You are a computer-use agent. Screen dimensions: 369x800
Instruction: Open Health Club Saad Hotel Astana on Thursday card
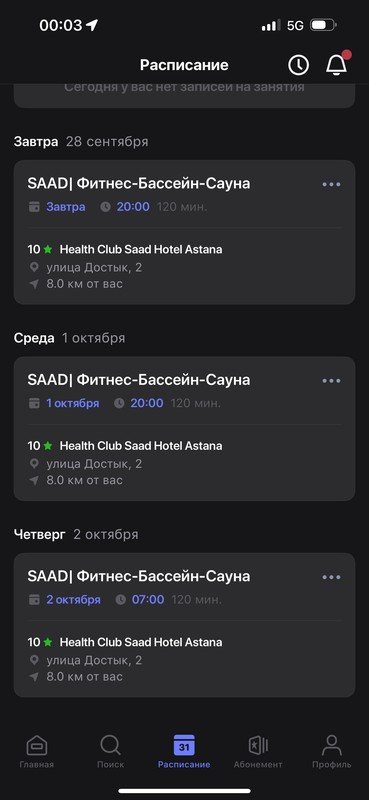(141, 642)
